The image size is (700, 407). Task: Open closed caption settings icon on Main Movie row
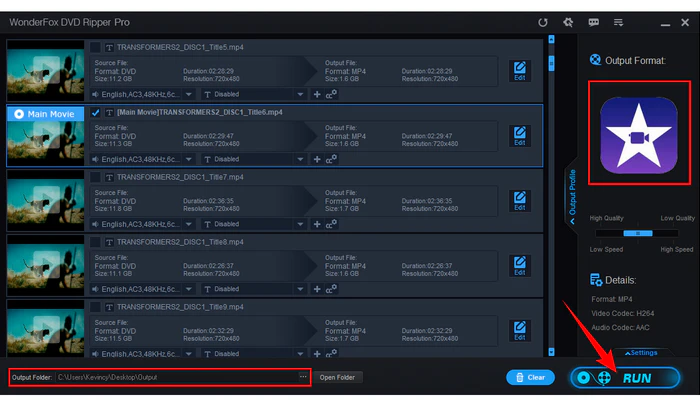click(x=331, y=159)
